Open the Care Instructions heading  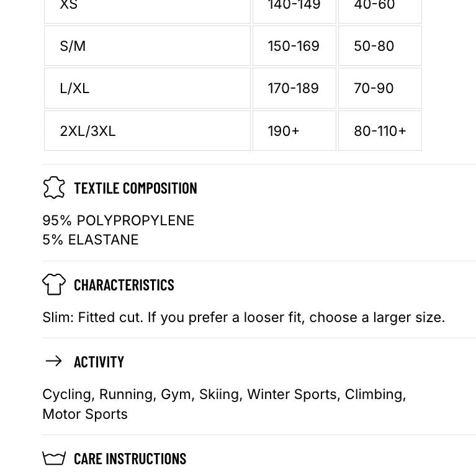tap(130, 459)
